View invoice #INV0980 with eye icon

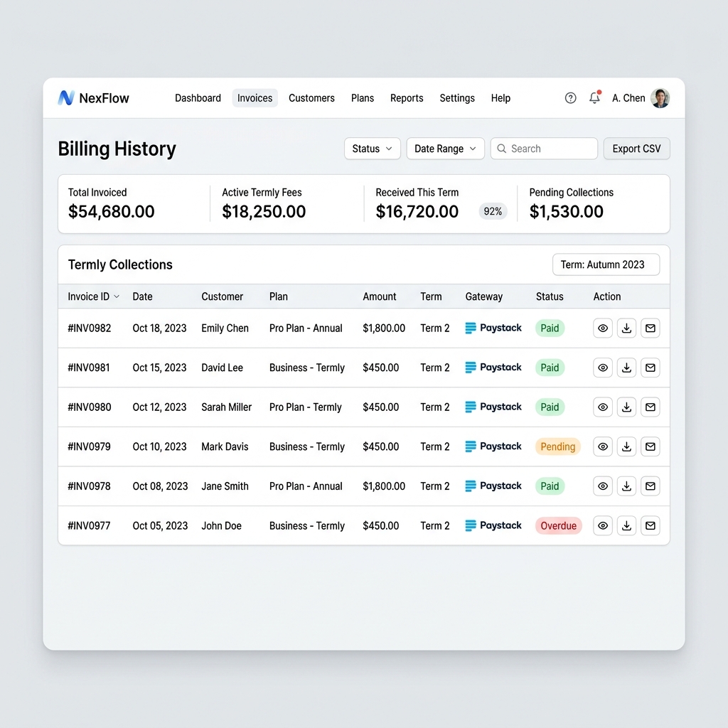pos(603,407)
